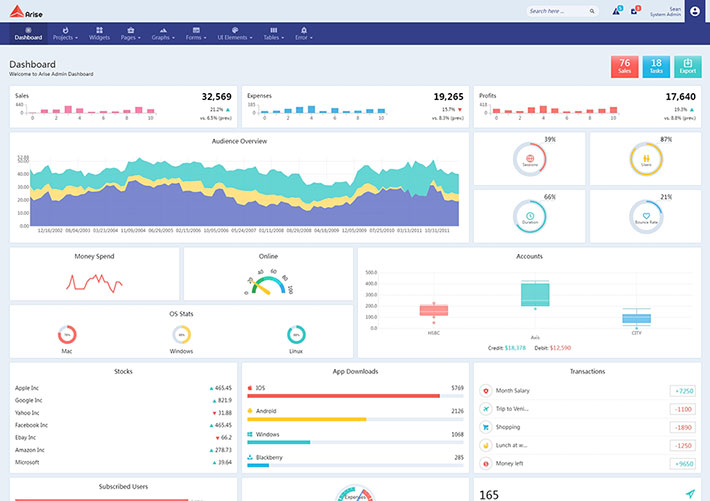Click the Trip to Venice airplane icon
The height and width of the screenshot is (501, 710).
(x=485, y=409)
